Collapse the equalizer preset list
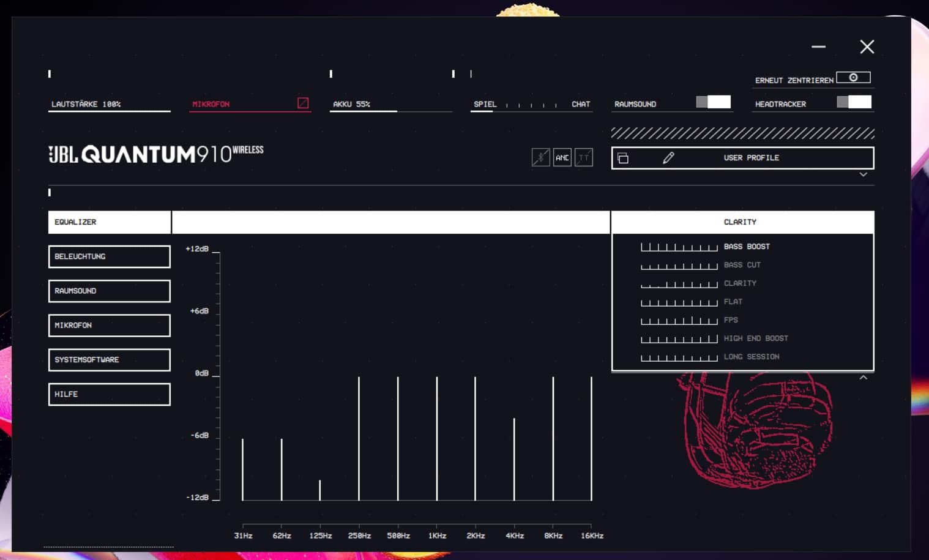 863,378
